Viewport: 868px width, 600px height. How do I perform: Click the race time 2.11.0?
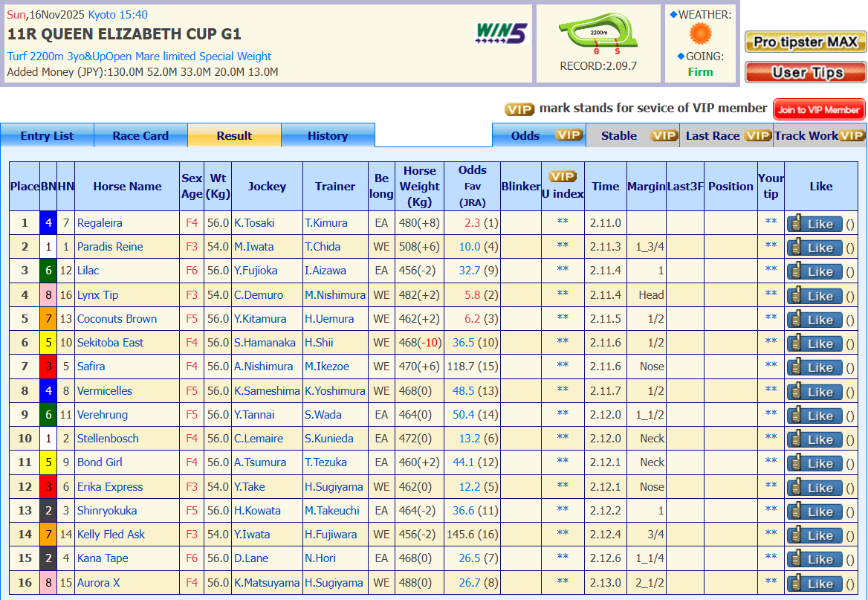click(x=605, y=223)
